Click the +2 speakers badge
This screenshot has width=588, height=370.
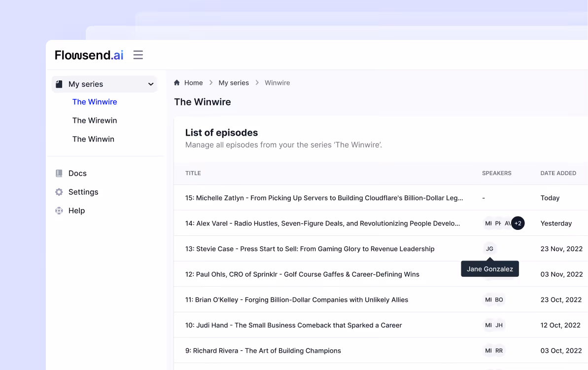[518, 223]
